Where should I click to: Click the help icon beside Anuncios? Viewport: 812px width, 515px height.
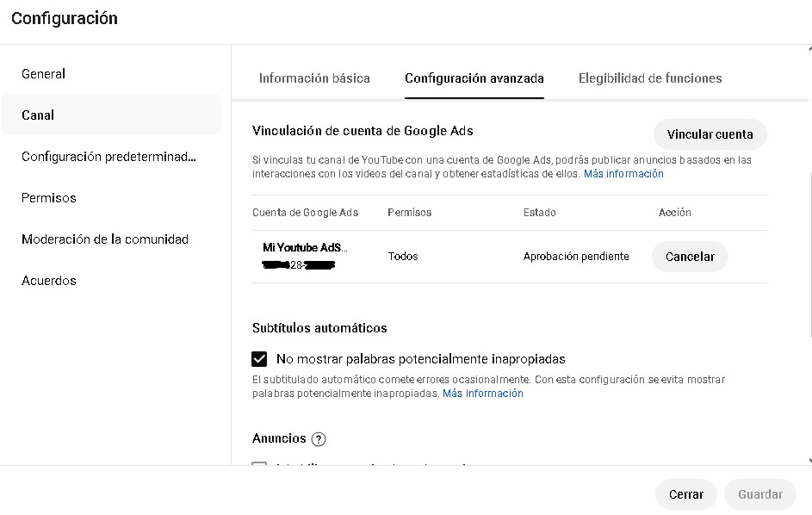pos(319,439)
